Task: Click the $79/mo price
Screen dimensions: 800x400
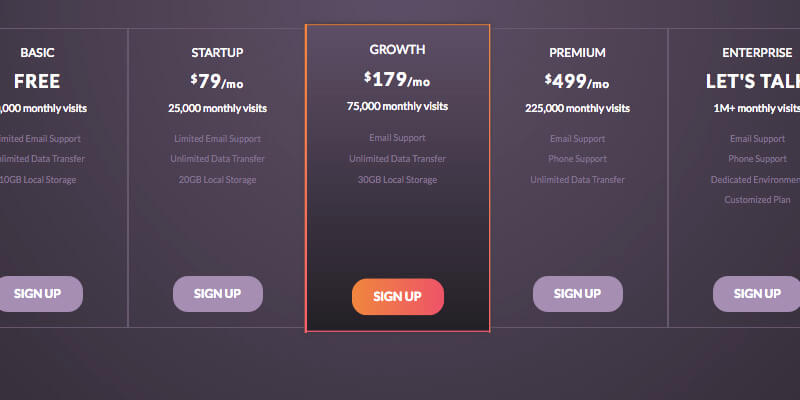Action: coord(217,81)
